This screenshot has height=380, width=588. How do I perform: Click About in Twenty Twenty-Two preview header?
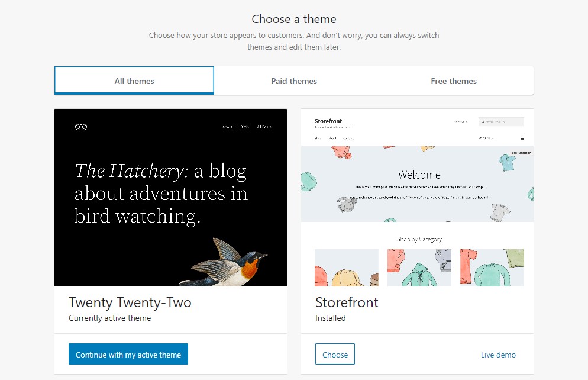coord(227,127)
